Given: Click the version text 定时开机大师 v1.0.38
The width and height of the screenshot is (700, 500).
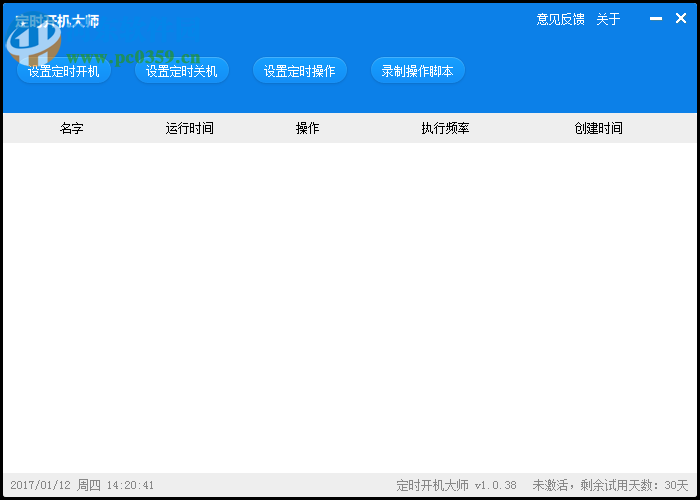Looking at the screenshot, I should [x=456, y=485].
